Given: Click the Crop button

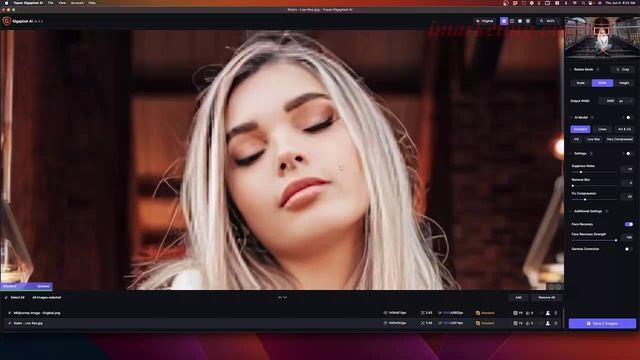Looking at the screenshot, I should click(x=622, y=69).
